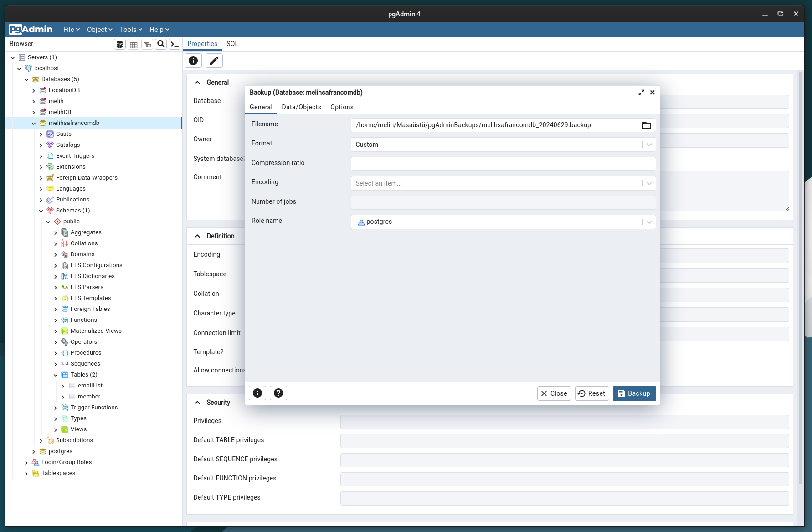Expand the postgres database node
The height and width of the screenshot is (532, 812).
(x=34, y=451)
